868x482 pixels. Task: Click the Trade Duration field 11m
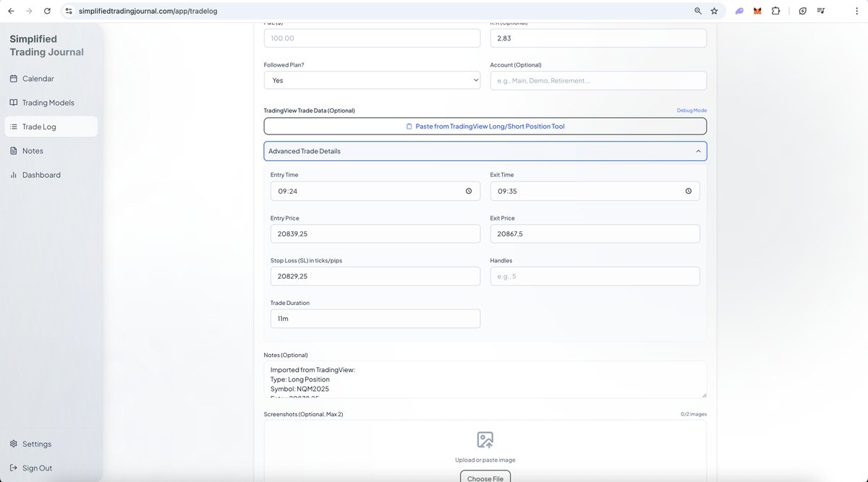pyautogui.click(x=375, y=319)
